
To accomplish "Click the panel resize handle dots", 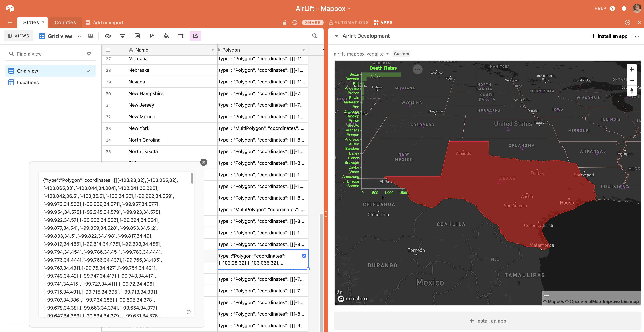I will coord(326,214).
